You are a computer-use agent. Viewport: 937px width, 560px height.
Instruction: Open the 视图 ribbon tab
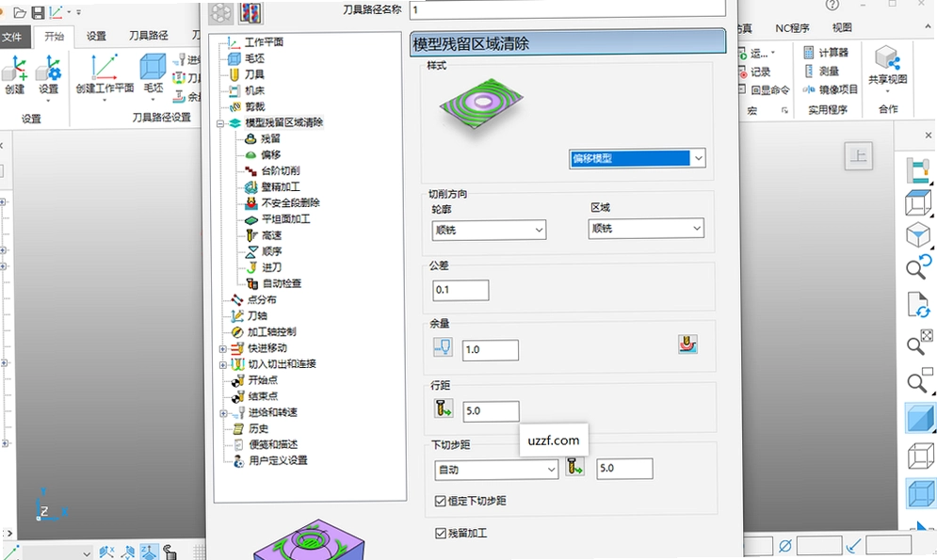click(x=841, y=27)
